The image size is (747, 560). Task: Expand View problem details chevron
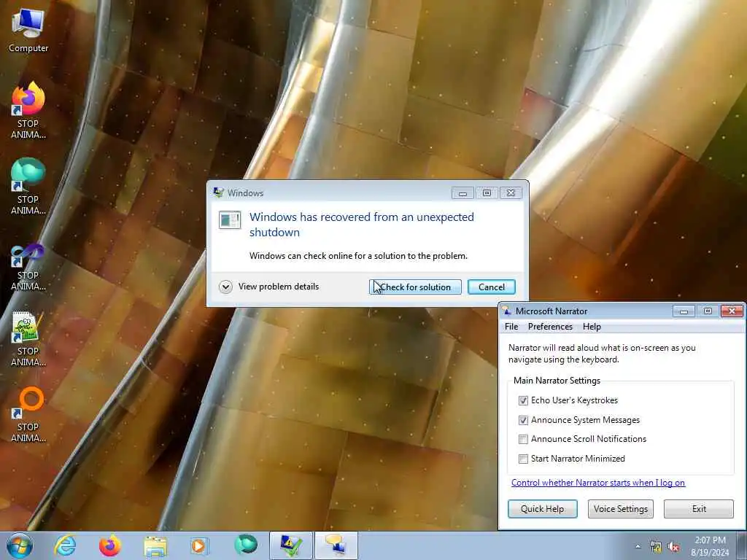pyautogui.click(x=225, y=287)
